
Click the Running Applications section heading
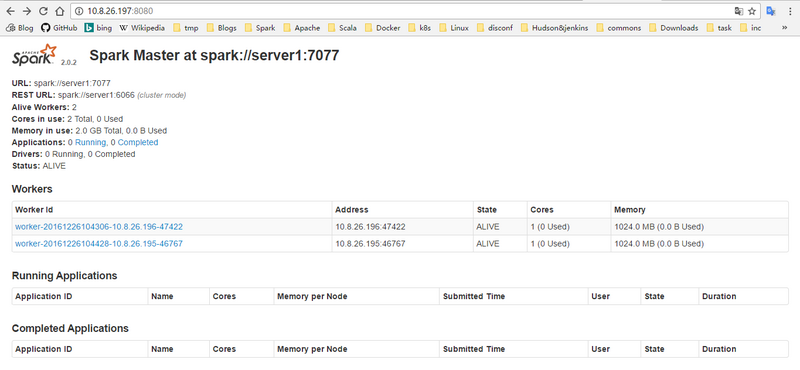point(64,276)
